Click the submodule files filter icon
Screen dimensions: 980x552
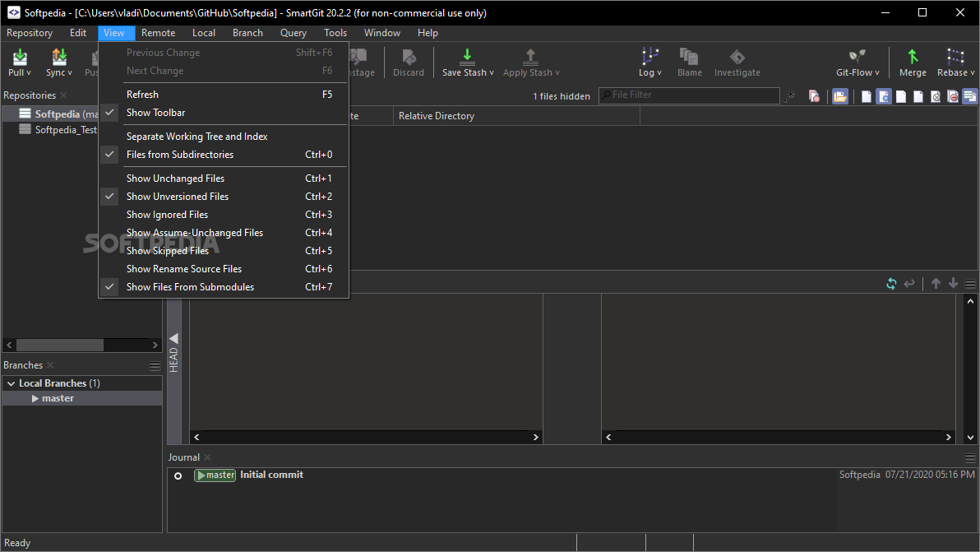pos(969,96)
